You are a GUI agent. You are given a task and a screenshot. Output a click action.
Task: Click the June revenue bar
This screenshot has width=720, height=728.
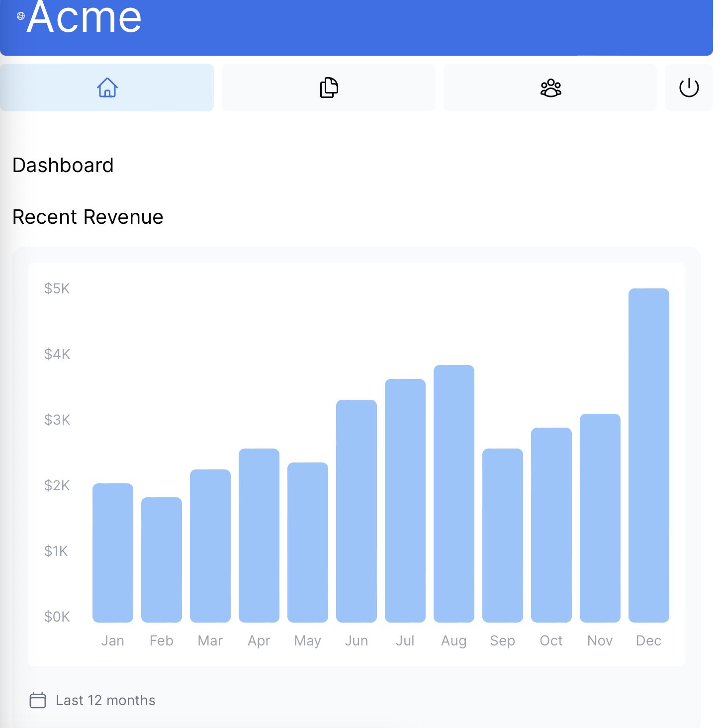[x=356, y=511]
